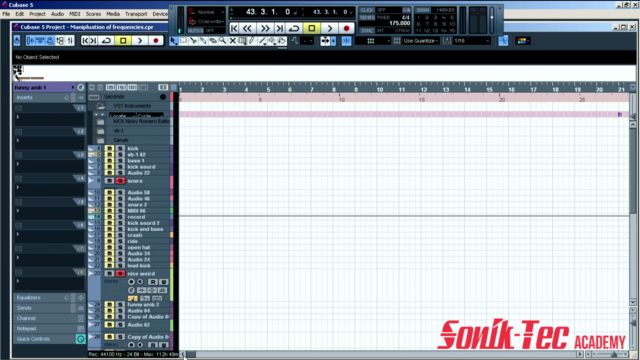The width and height of the screenshot is (640, 360).
Task: Select the Range Selection tool
Action: [x=184, y=41]
